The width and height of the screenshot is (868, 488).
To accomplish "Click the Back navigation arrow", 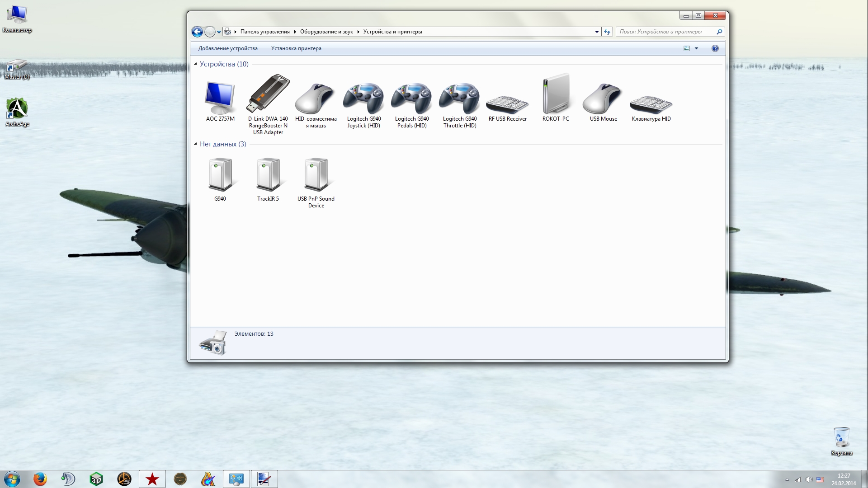I will 197,32.
